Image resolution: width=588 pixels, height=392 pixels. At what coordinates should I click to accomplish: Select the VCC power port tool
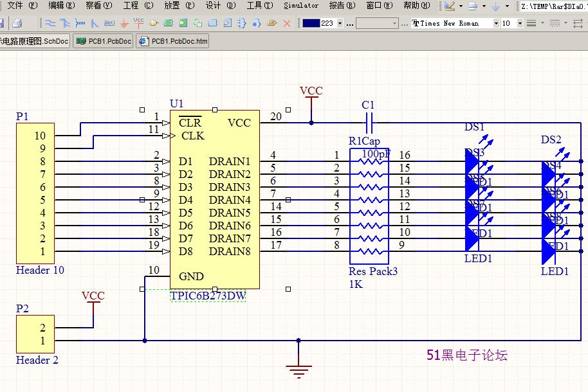[139, 22]
